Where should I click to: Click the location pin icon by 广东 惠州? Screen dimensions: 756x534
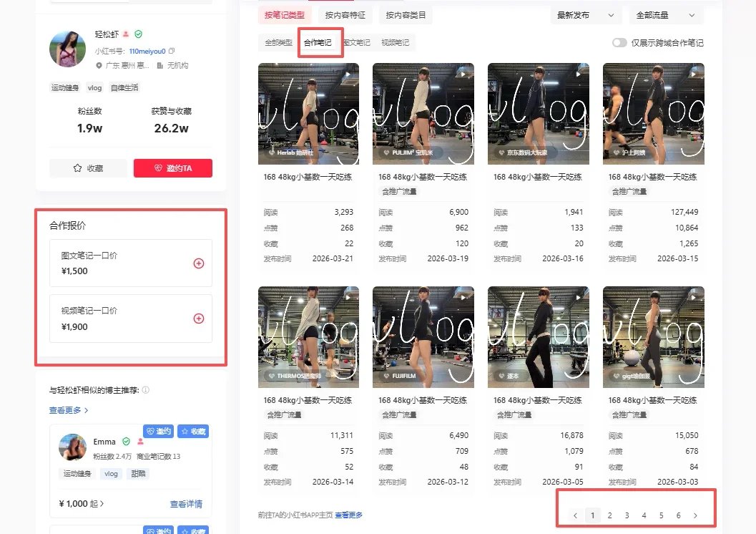(x=99, y=65)
